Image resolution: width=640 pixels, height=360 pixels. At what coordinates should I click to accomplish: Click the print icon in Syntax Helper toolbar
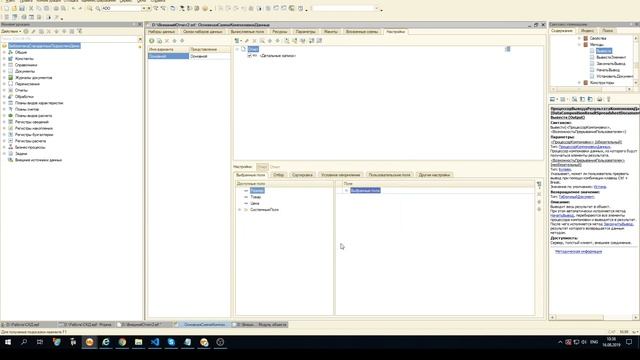[600, 99]
